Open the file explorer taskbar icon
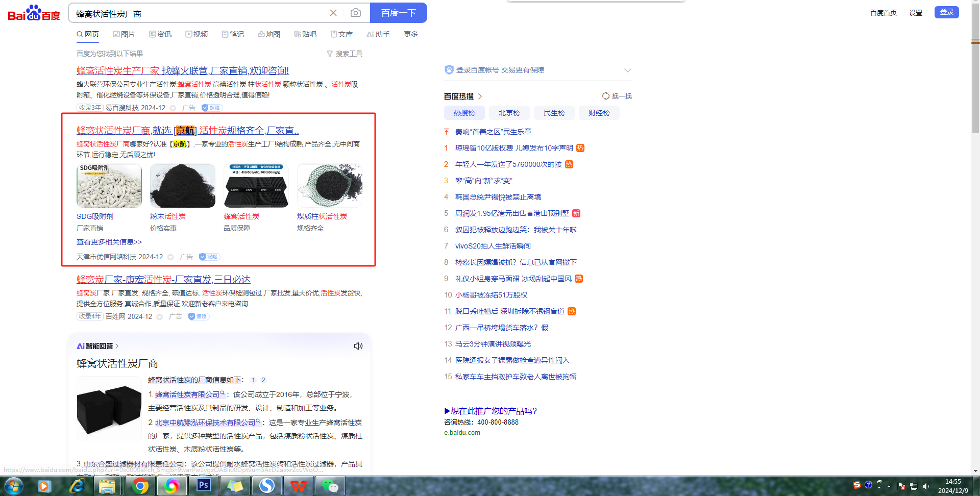 coord(107,486)
